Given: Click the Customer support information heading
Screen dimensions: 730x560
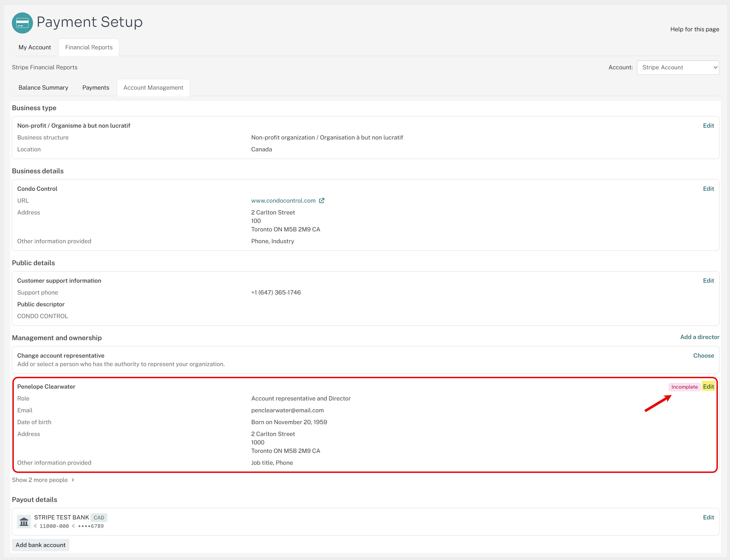Looking at the screenshot, I should [59, 281].
